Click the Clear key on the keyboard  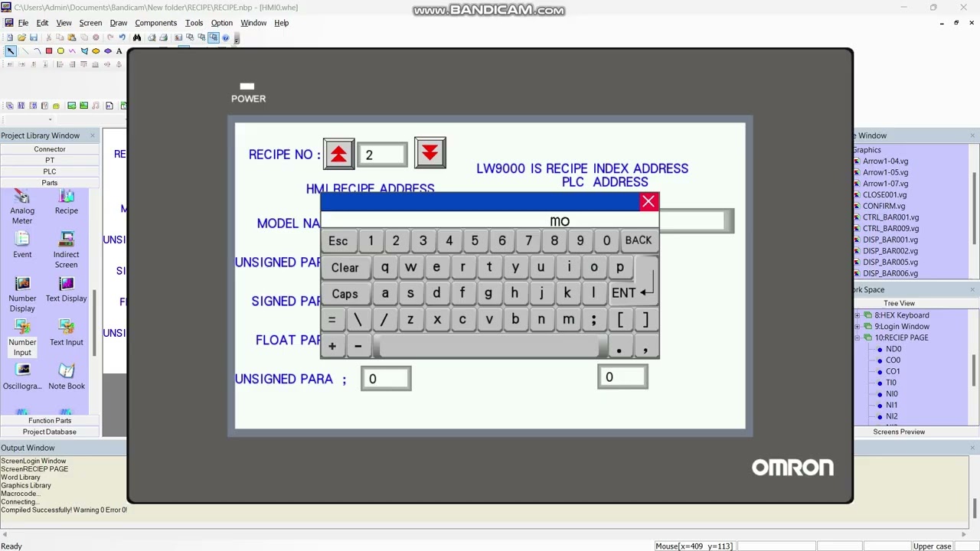pos(345,268)
